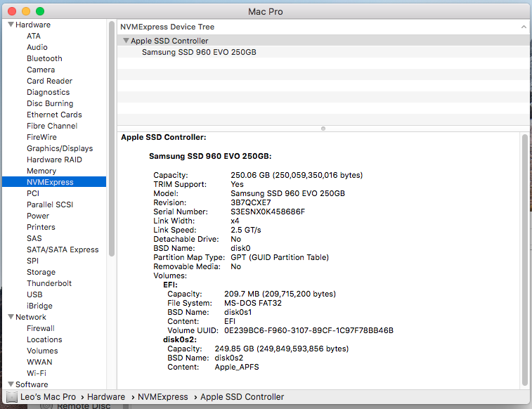This screenshot has height=409, width=532.
Task: Click NVMExpress in the path bar
Action: tap(162, 397)
